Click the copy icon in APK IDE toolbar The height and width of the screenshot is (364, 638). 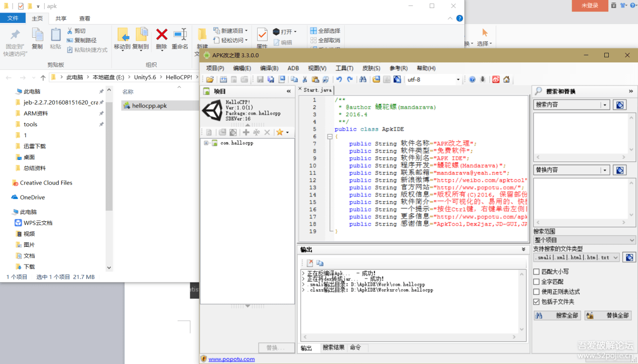coord(294,79)
